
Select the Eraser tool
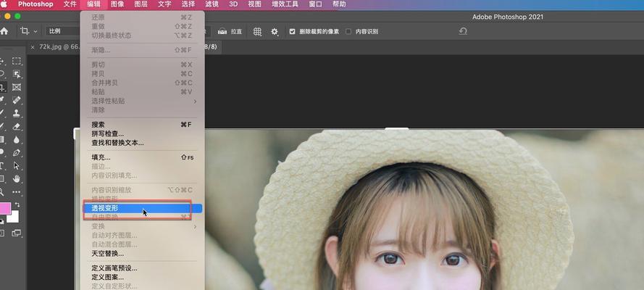pyautogui.click(x=17, y=127)
